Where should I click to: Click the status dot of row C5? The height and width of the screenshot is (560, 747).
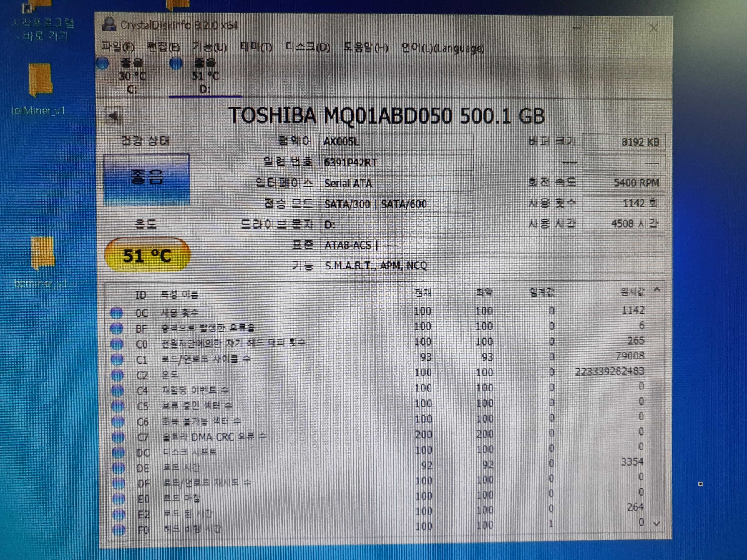point(117,406)
